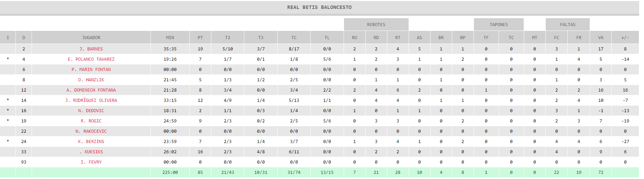Click the TAPONES group header
Image resolution: width=644 pixels, height=179 pixels.
tap(499, 25)
